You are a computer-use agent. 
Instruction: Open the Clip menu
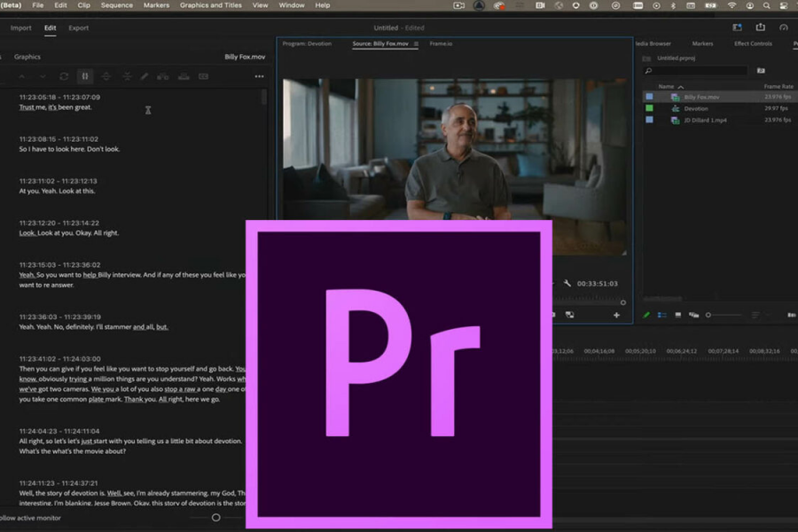coord(84,5)
